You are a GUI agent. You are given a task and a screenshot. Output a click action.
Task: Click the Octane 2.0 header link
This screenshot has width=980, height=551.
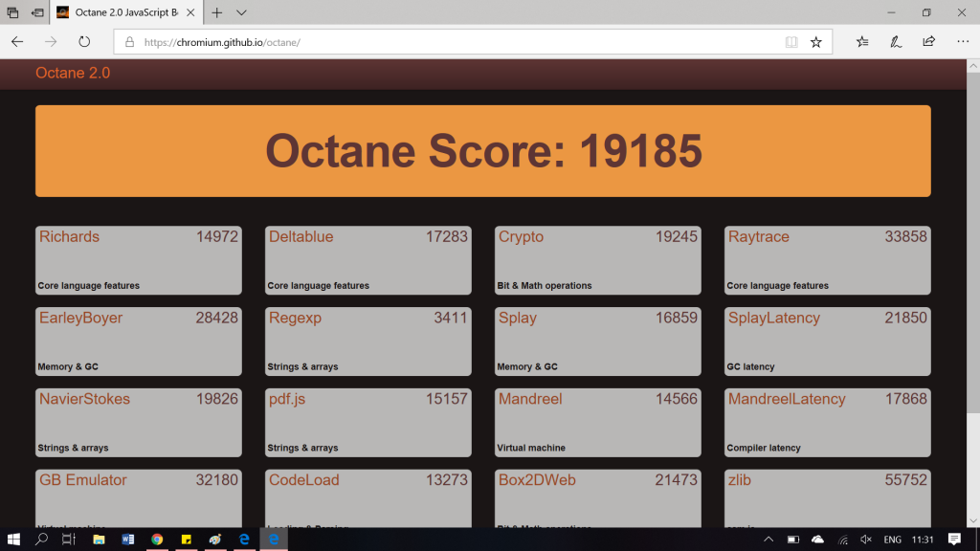coord(73,73)
